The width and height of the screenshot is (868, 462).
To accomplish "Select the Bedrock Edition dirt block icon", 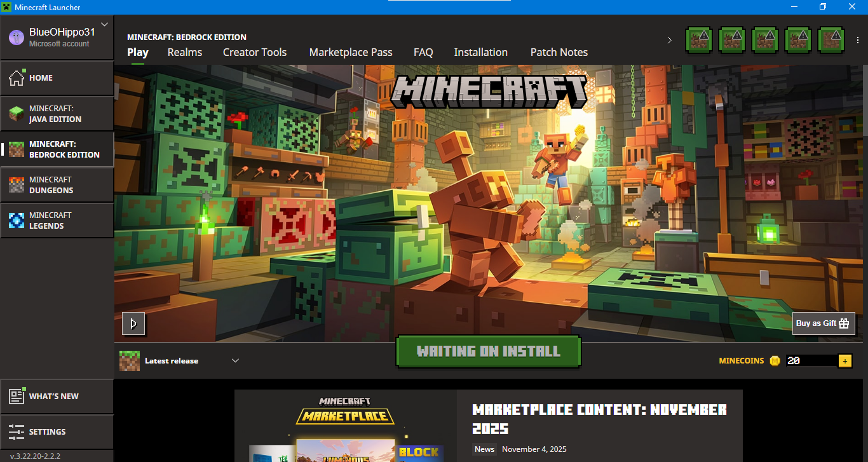I will pyautogui.click(x=17, y=149).
